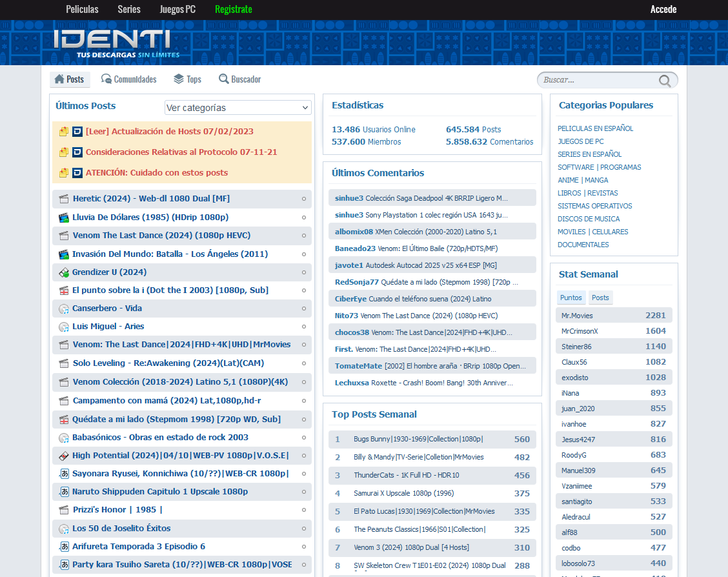Switch Stat Semanal to Posts tab
728x577 pixels.
tap(600, 298)
